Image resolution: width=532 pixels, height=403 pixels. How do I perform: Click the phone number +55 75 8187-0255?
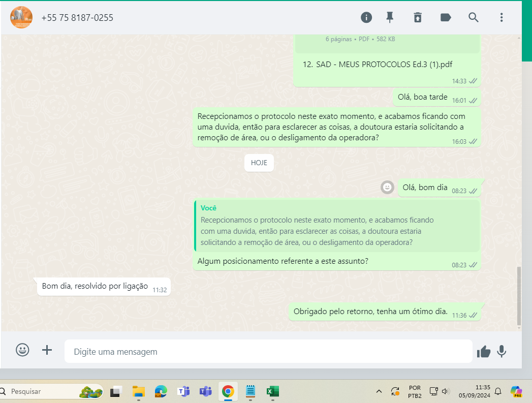click(x=77, y=18)
